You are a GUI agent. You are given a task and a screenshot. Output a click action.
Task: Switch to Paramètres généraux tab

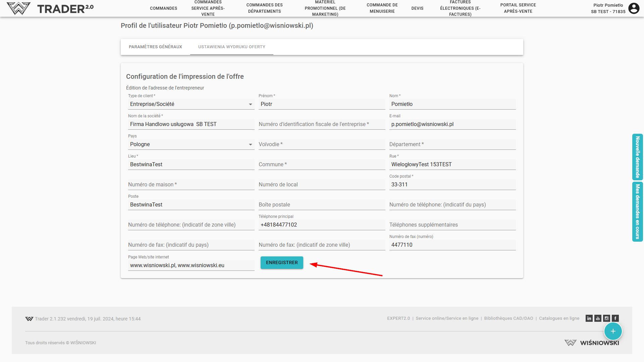tap(155, 47)
